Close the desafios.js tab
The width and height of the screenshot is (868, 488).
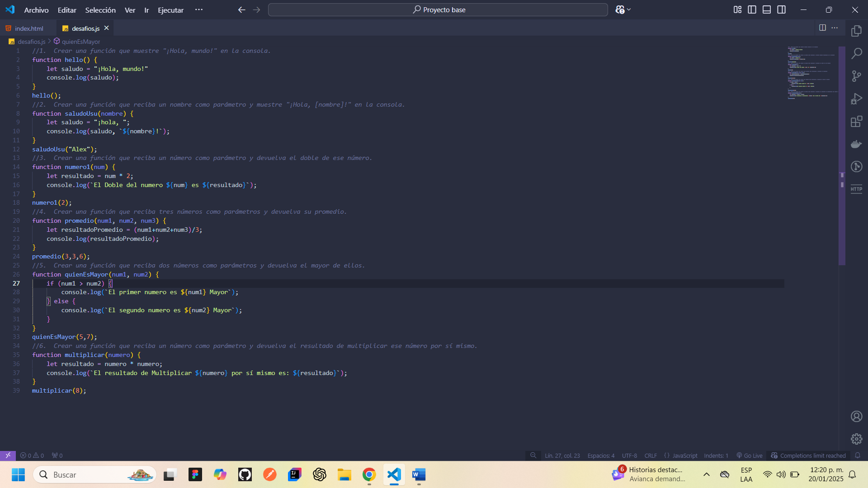[x=106, y=28]
